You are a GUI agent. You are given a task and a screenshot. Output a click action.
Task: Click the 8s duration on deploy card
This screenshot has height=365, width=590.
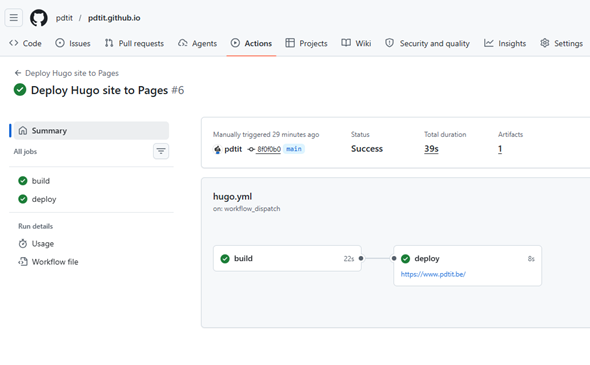[x=531, y=259]
